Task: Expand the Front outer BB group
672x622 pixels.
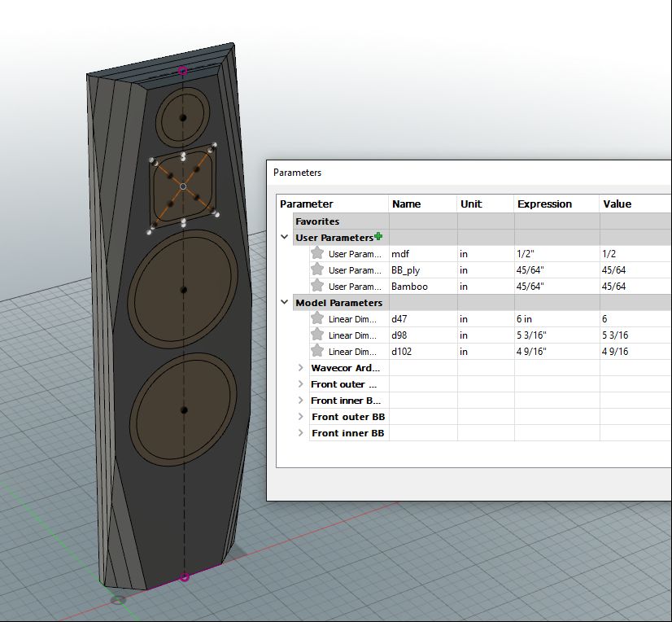Action: pos(301,417)
